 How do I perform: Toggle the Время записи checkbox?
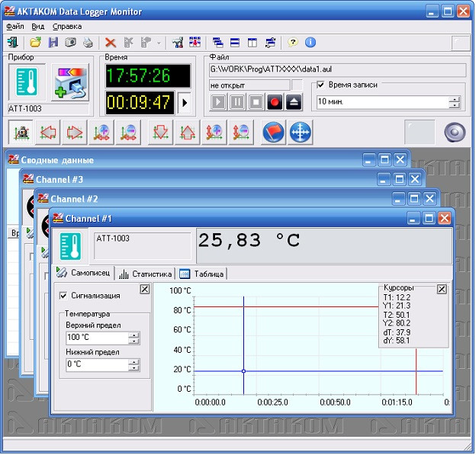click(x=320, y=85)
